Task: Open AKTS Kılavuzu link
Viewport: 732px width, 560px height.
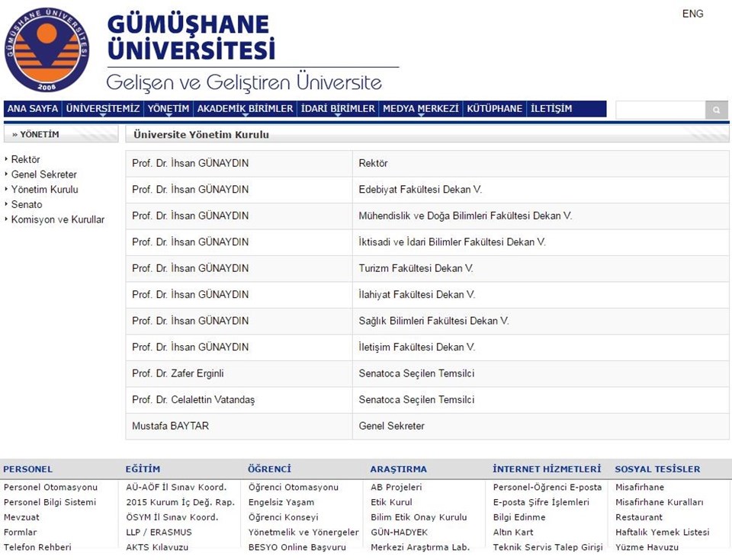Action: [157, 547]
